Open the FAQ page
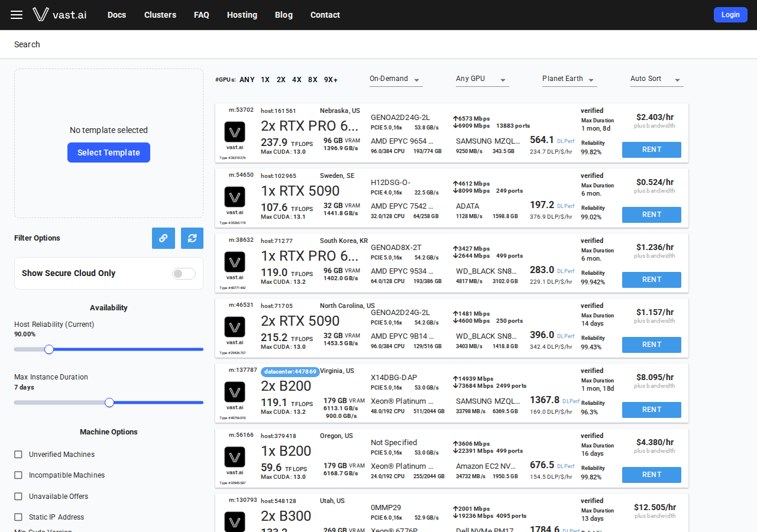Viewport: 757px width, 532px height. [202, 15]
